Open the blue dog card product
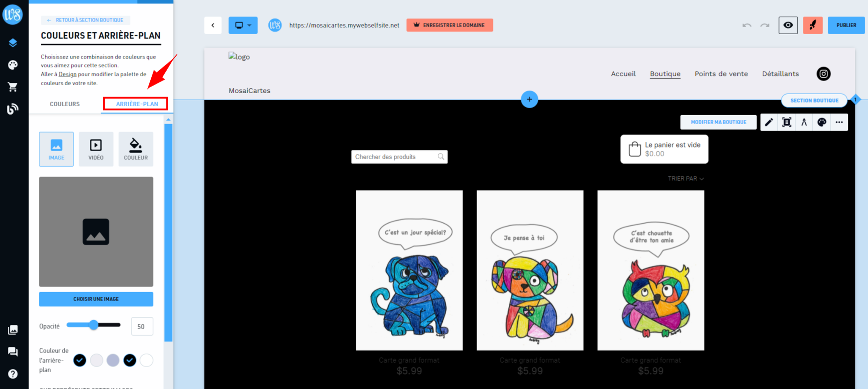Viewport: 868px width, 389px height. coord(409,270)
